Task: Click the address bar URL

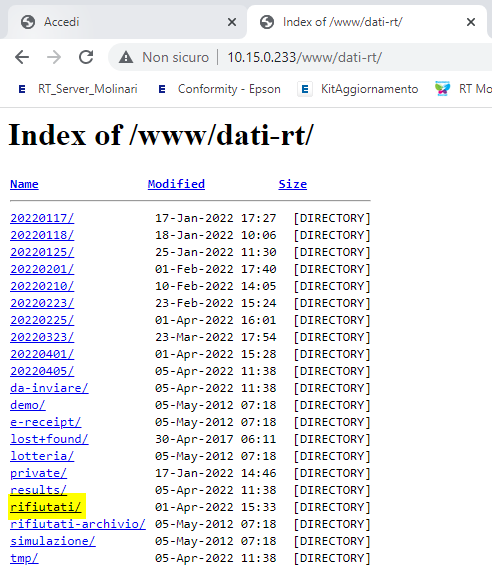Action: click(x=304, y=57)
